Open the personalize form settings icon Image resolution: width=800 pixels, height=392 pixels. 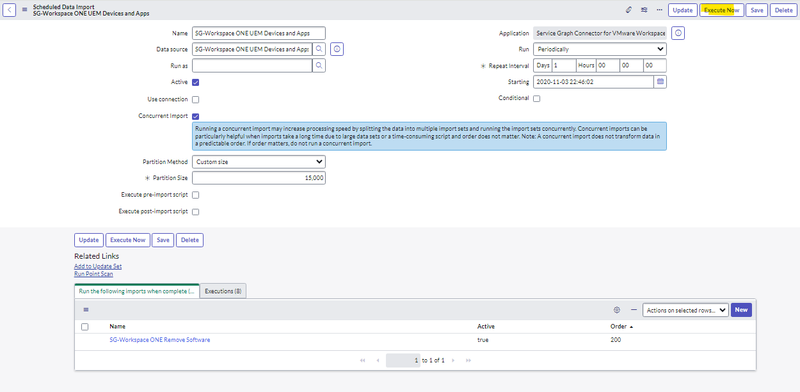(x=644, y=10)
